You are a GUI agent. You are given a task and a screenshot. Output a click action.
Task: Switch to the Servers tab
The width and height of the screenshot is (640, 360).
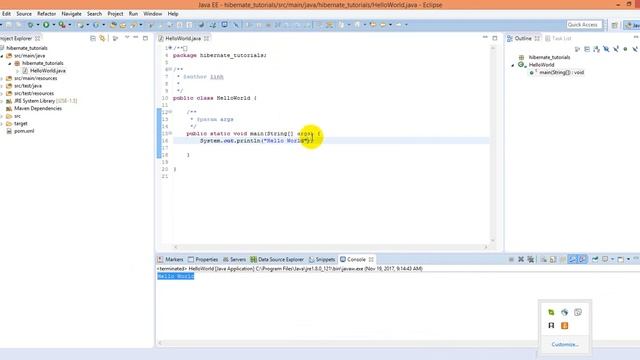(234, 260)
